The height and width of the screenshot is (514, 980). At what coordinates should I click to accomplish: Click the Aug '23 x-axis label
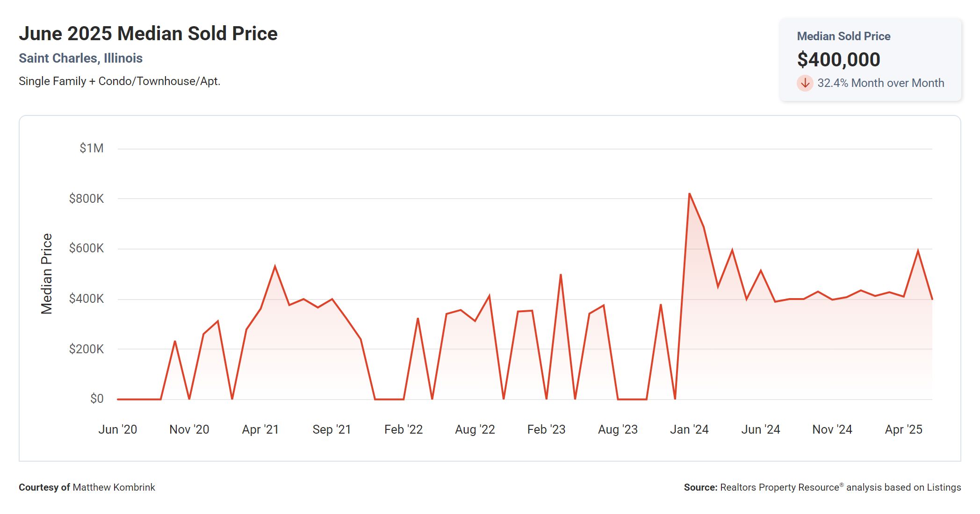pyautogui.click(x=618, y=429)
